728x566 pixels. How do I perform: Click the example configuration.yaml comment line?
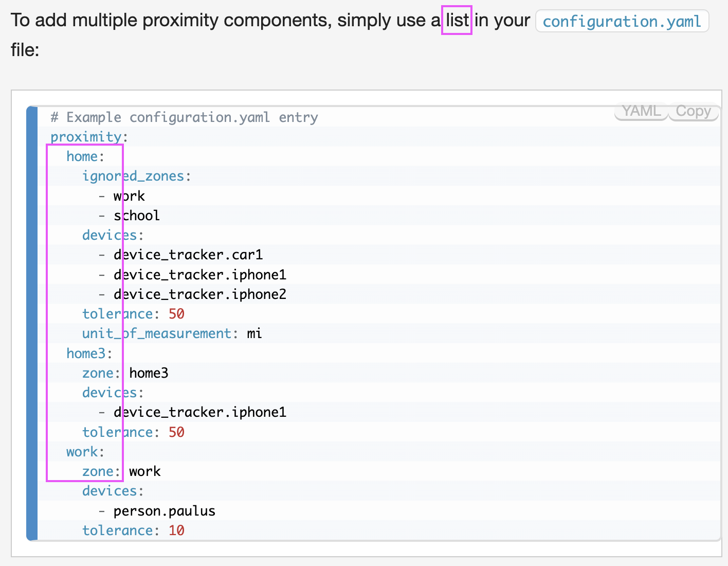coord(183,117)
